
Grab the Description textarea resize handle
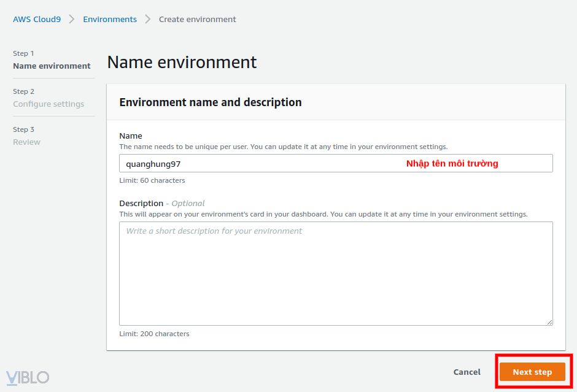[x=549, y=322]
